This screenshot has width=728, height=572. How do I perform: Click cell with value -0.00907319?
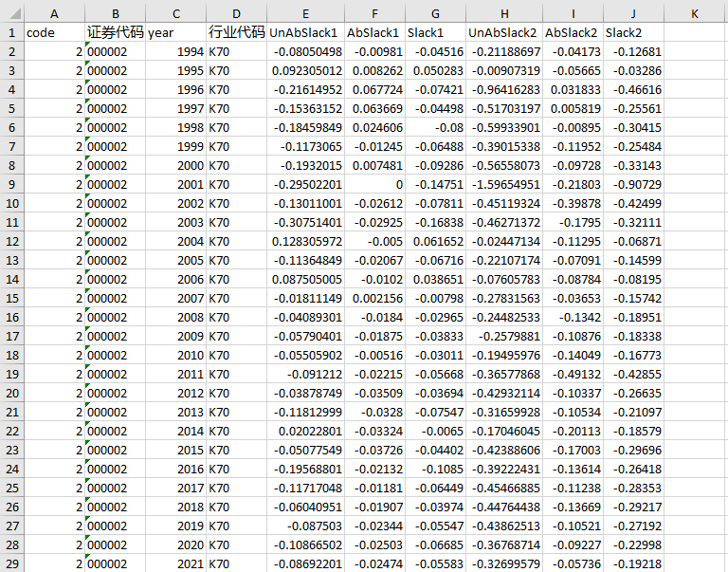(504, 70)
